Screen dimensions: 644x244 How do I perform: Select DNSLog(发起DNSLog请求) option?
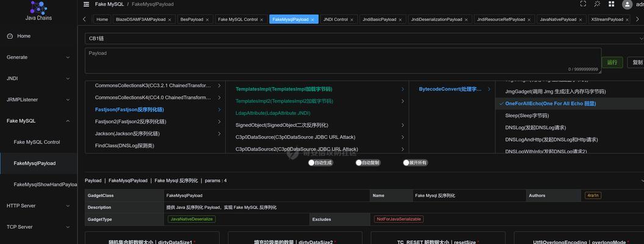coord(570,127)
